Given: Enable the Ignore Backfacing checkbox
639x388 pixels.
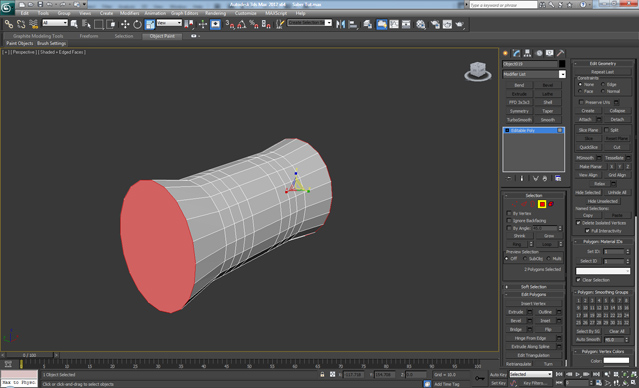Looking at the screenshot, I should (509, 220).
